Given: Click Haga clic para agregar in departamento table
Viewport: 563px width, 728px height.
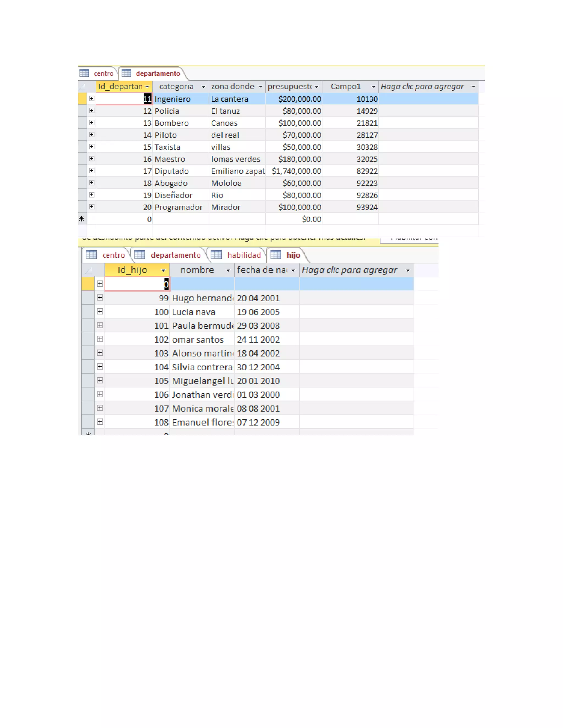Looking at the screenshot, I should click(x=422, y=87).
